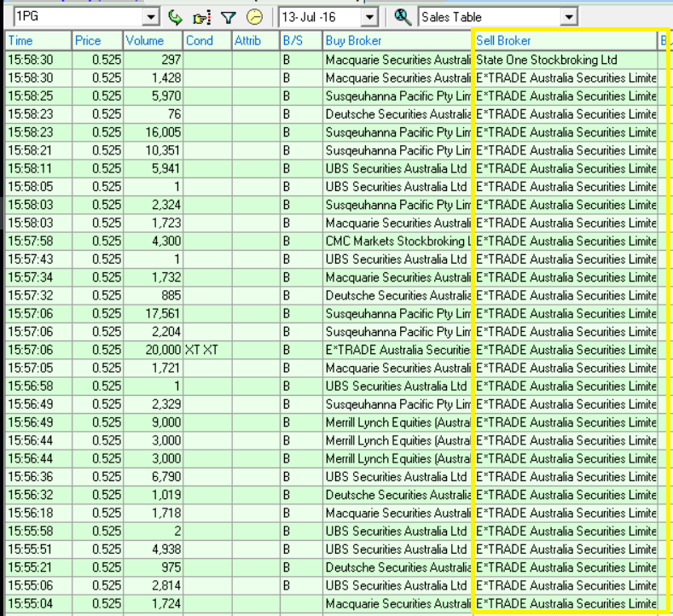Select volume cell 6,790
This screenshot has height=616, width=673.
click(153, 477)
